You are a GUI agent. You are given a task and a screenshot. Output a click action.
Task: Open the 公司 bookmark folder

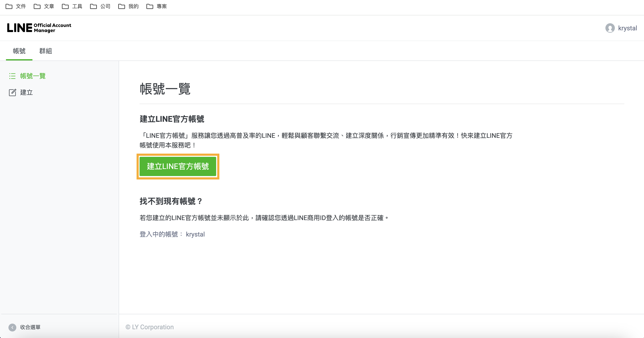(100, 6)
